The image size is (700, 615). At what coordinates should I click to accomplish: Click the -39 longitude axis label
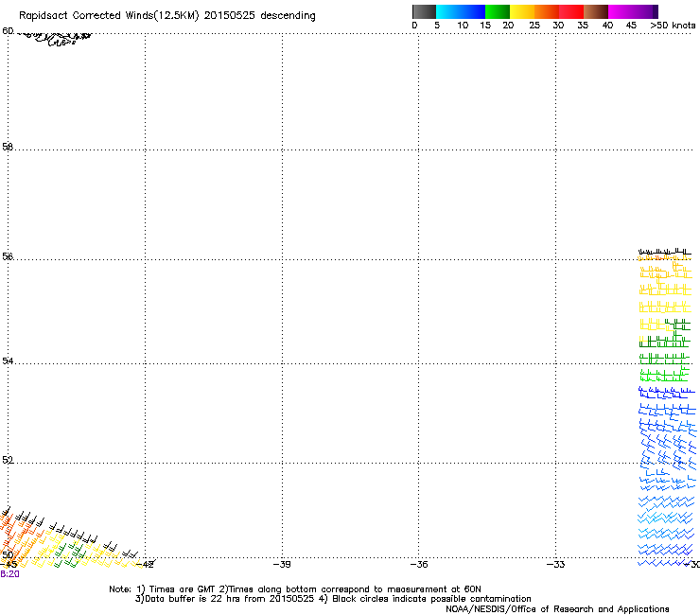coord(282,564)
